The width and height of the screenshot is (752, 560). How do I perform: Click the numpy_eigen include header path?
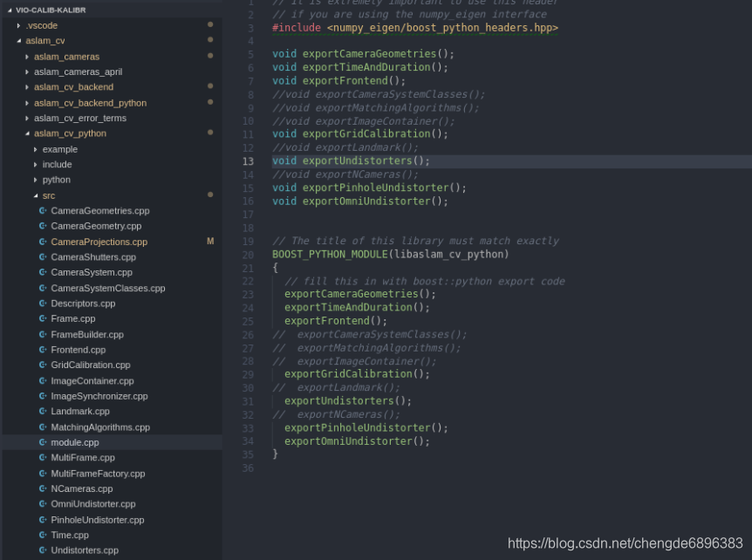[x=442, y=28]
